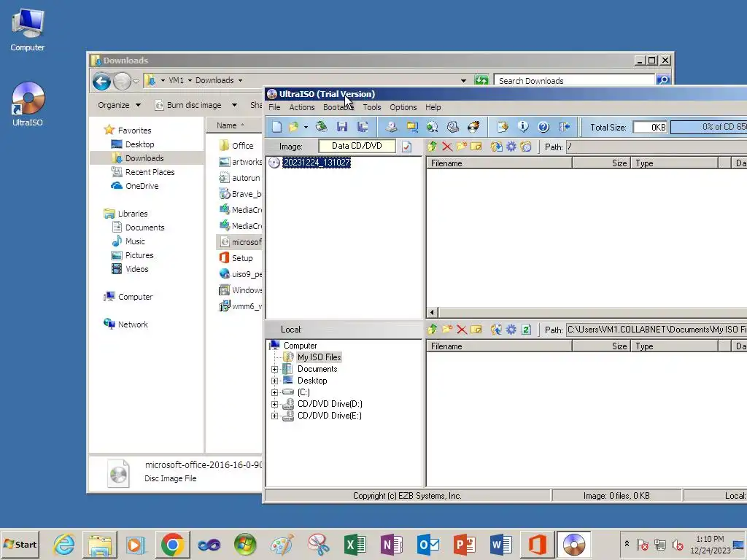
Task: Click the New image toolbar icon
Action: click(x=276, y=127)
